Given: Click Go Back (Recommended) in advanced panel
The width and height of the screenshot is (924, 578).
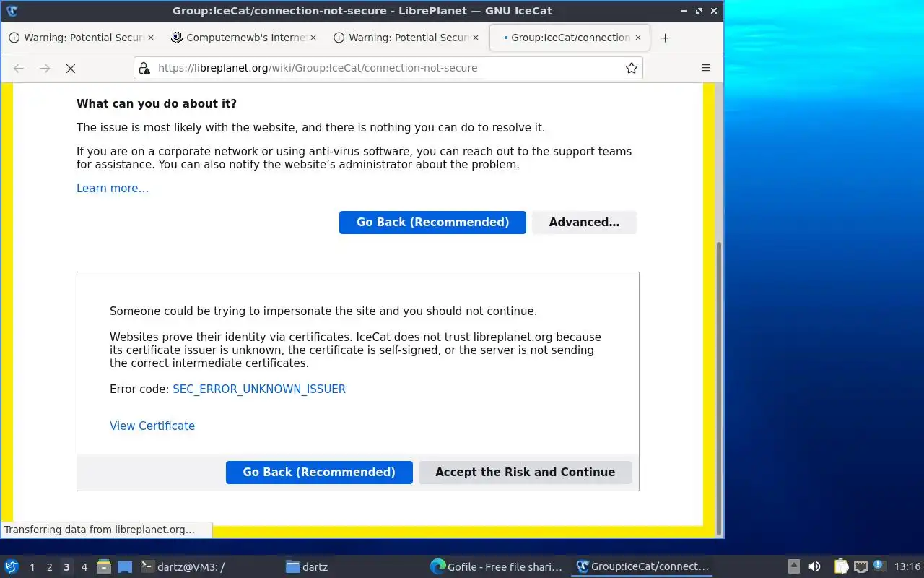Looking at the screenshot, I should pos(319,473).
